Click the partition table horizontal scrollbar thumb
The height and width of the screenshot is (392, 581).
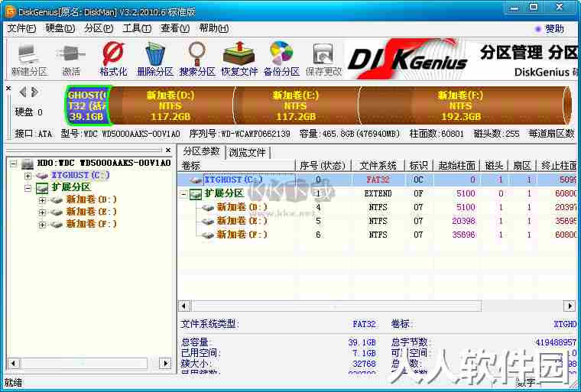click(x=336, y=306)
